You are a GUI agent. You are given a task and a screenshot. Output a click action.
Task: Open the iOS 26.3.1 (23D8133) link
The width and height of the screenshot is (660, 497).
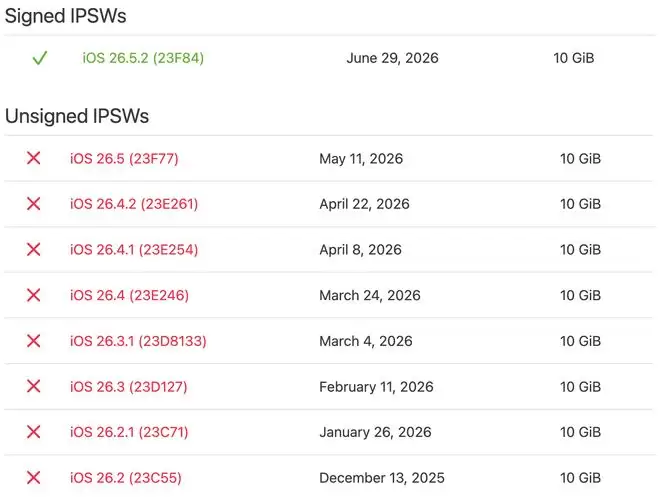tap(138, 341)
